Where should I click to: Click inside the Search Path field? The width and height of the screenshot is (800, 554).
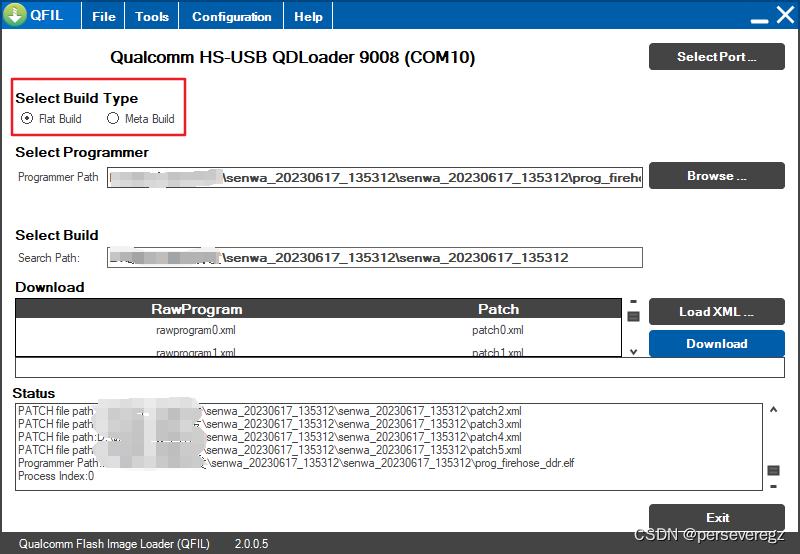[374, 258]
